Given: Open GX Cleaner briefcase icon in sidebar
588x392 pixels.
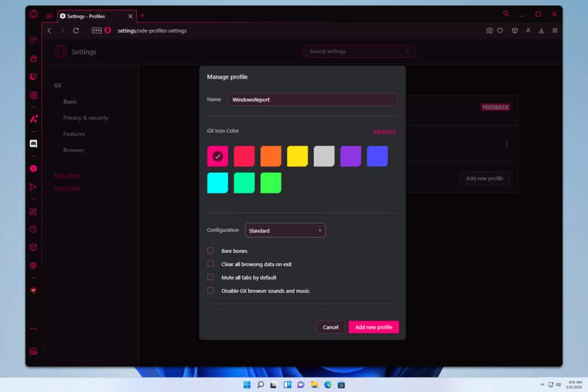Looking at the screenshot, I should point(33,59).
